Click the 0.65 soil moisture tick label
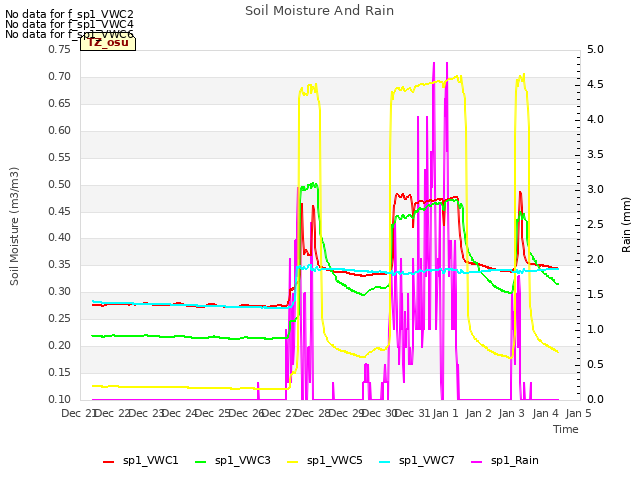The width and height of the screenshot is (640, 480). 60,103
